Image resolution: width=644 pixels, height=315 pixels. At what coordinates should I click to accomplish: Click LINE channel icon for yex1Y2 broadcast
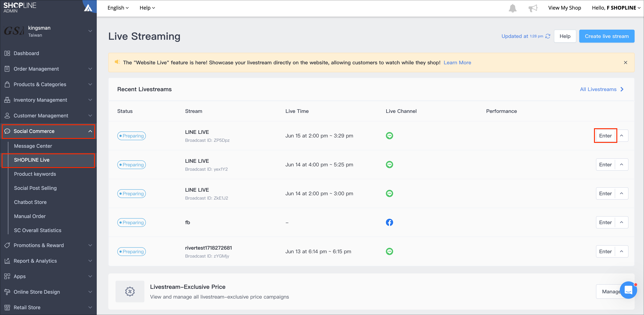(389, 165)
